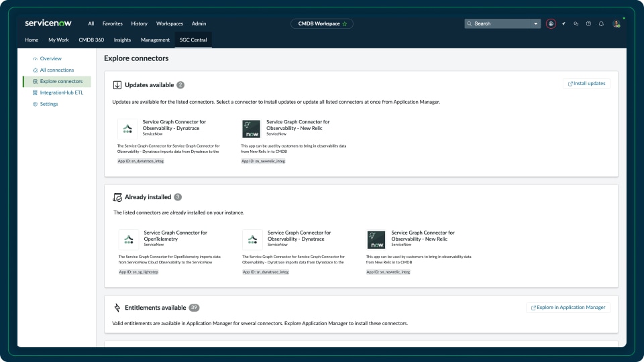644x362 pixels.
Task: Click the Entitlements available lightning icon
Action: pyautogui.click(x=117, y=308)
